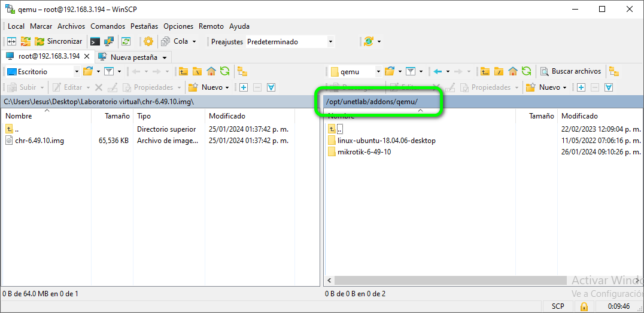Expand Escritorio local drive dropdown

[76, 71]
